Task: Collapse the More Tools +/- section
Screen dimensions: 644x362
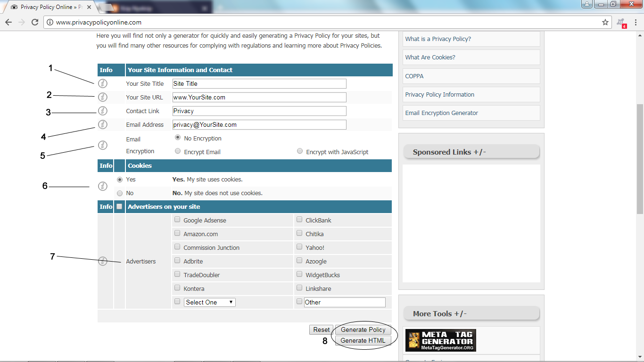Action: 471,313
